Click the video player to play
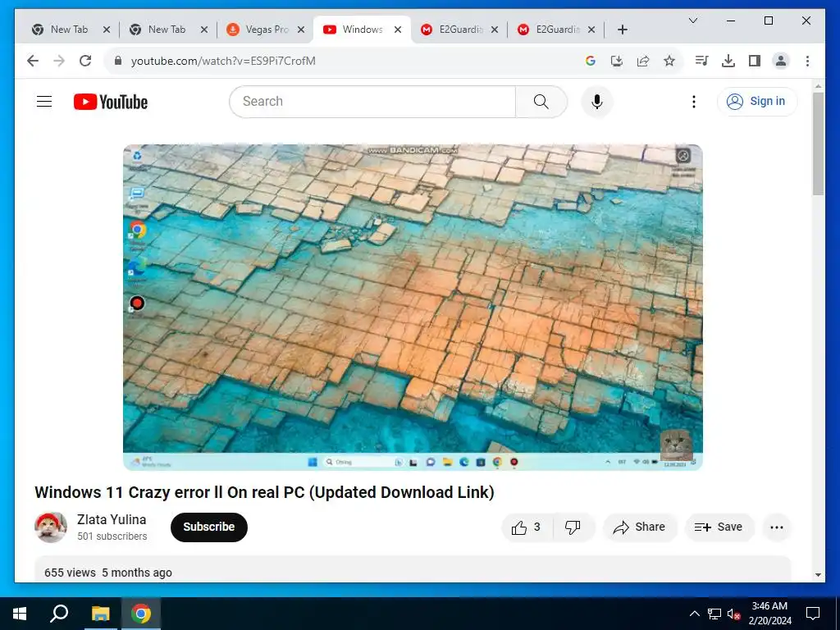Viewport: 840px width, 630px height. click(x=413, y=307)
